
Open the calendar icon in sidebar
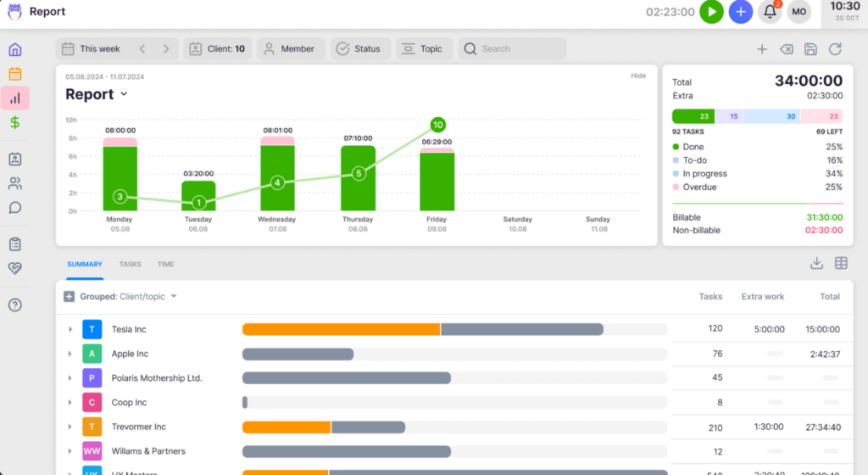[x=15, y=74]
